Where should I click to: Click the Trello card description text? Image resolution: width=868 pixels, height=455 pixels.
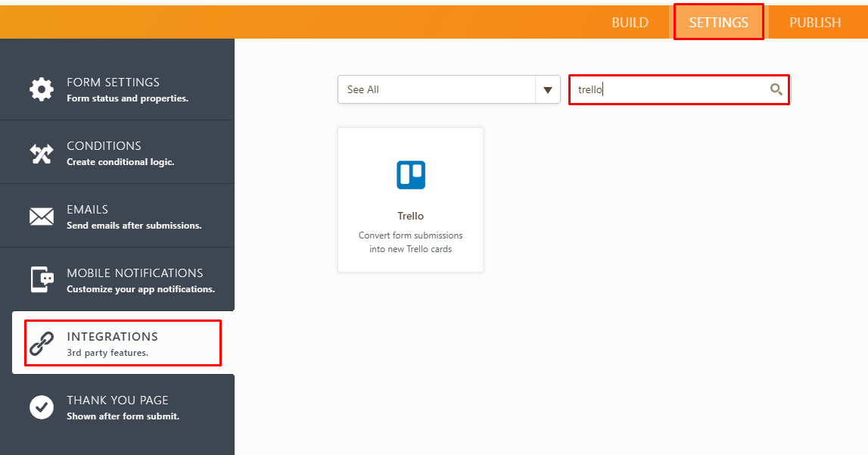[410, 242]
